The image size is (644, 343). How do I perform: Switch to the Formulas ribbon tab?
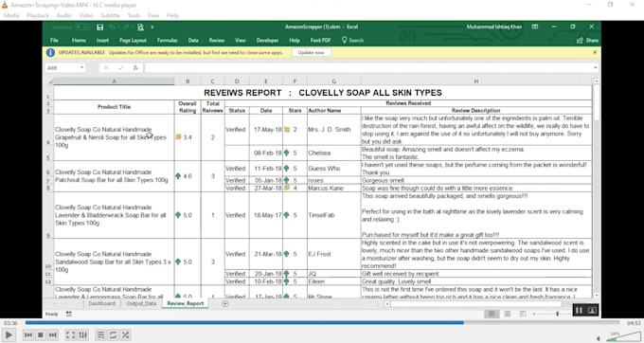168,40
